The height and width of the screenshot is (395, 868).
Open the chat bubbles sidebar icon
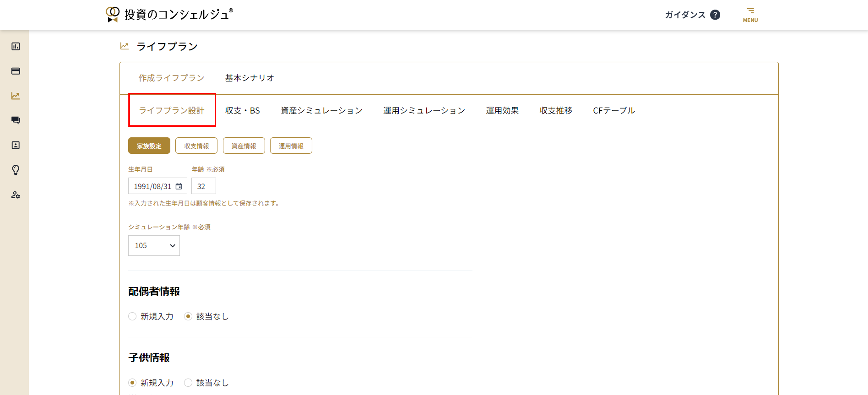[x=16, y=120]
